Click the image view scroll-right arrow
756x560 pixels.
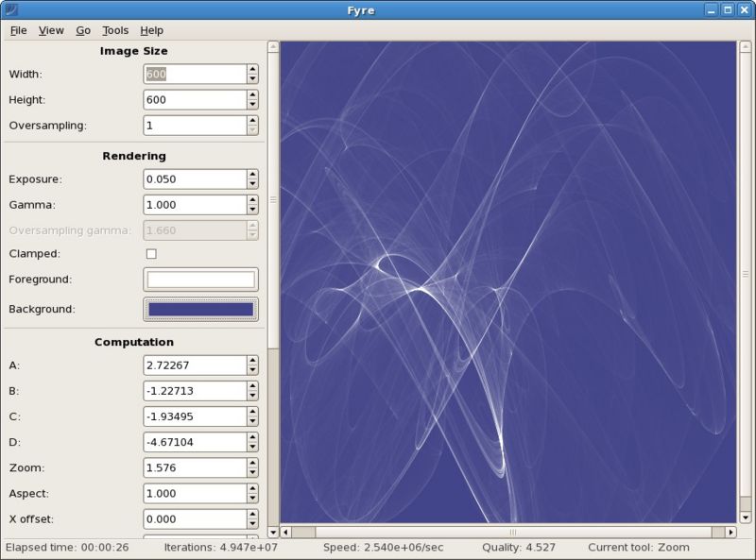730,532
